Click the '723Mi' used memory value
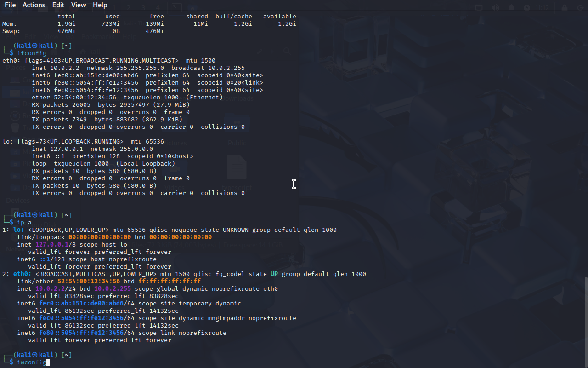The height and width of the screenshot is (368, 588). point(111,24)
